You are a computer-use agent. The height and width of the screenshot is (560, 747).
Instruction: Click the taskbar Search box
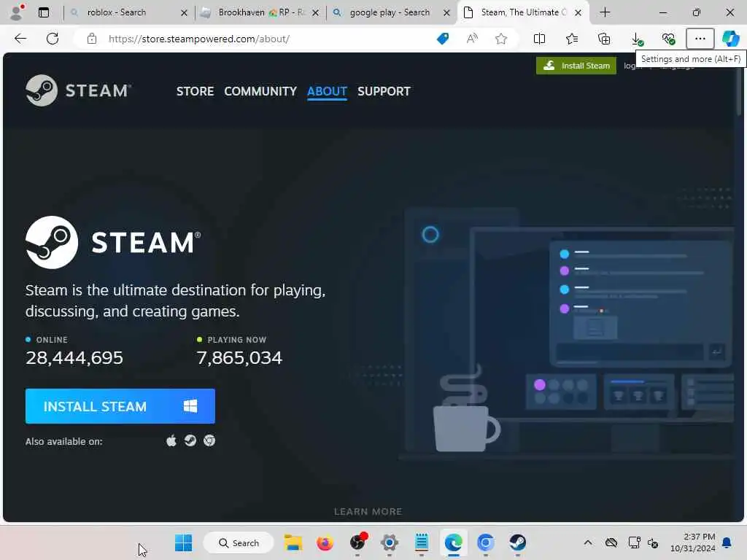click(239, 542)
